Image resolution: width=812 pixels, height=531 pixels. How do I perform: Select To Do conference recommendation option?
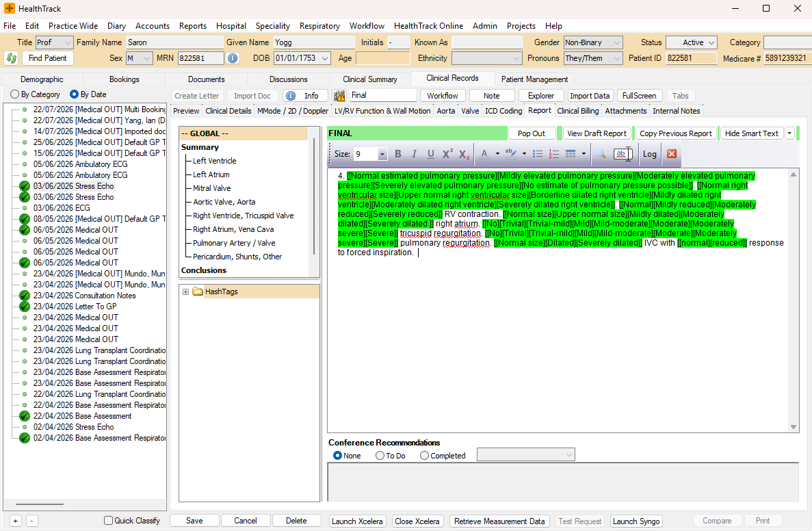point(380,455)
